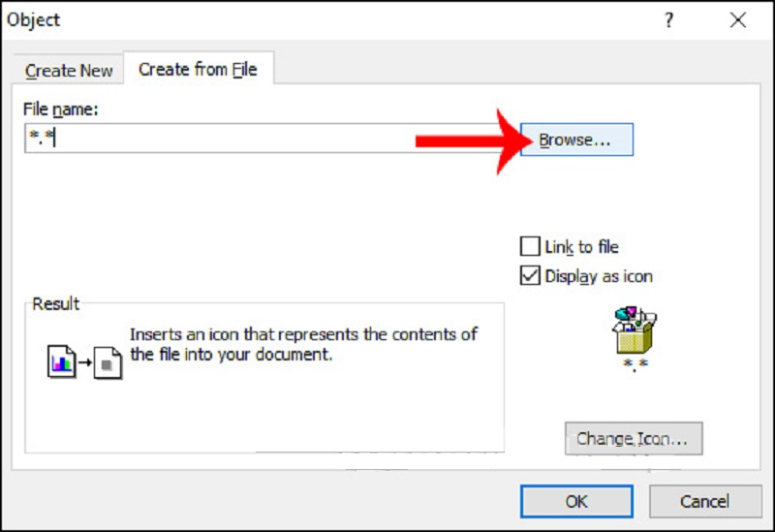
Task: Confirm the dialog with OK
Action: [x=576, y=501]
